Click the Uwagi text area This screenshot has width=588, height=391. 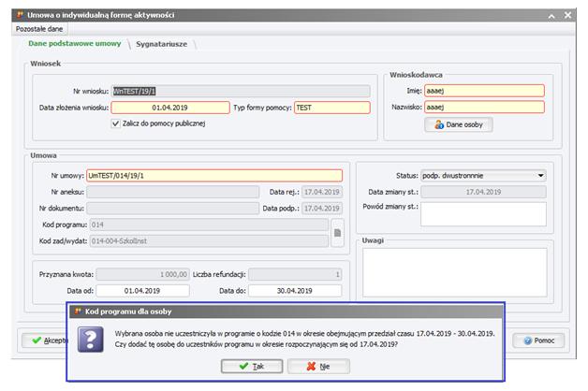[x=454, y=272]
